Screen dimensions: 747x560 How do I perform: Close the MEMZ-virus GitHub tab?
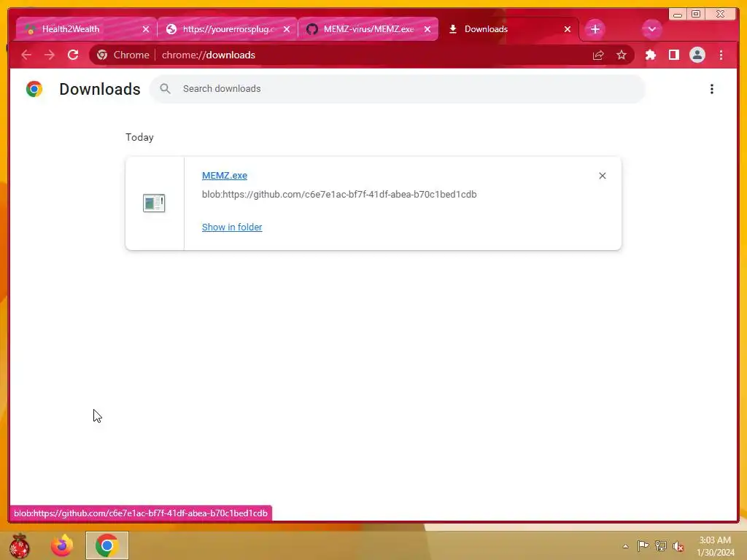427,29
